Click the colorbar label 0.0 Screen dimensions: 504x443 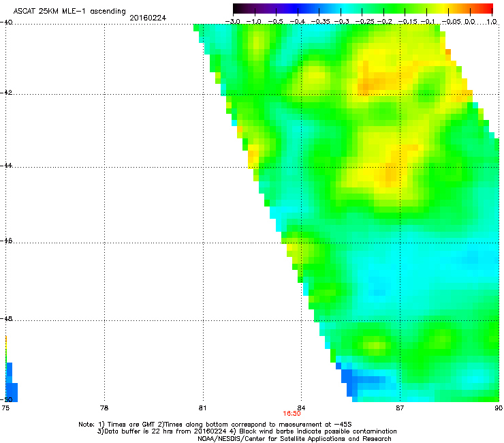[470, 22]
